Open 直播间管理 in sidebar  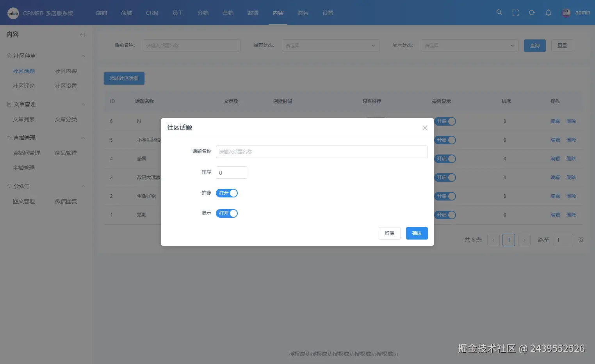tap(27, 153)
